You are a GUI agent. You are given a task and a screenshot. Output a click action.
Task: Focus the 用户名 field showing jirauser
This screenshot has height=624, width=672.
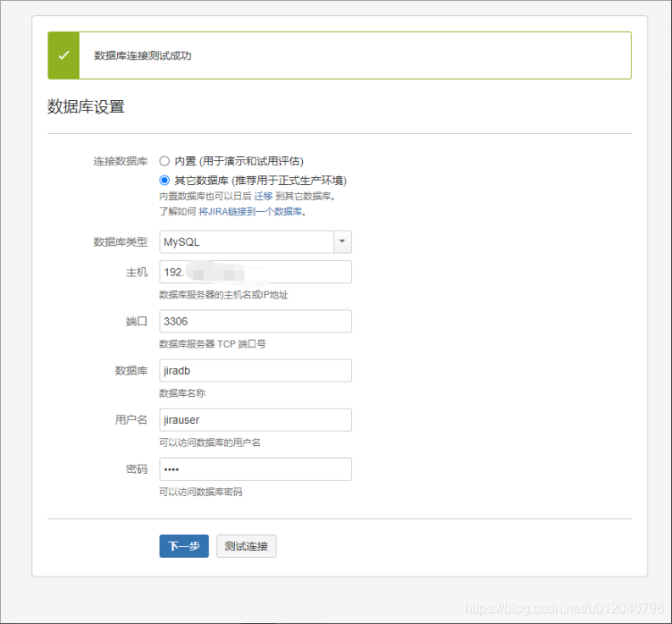pos(255,420)
